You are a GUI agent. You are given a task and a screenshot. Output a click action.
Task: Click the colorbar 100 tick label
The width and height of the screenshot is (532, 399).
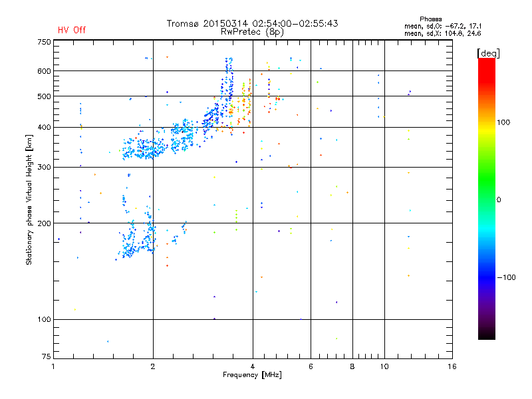[503, 122]
